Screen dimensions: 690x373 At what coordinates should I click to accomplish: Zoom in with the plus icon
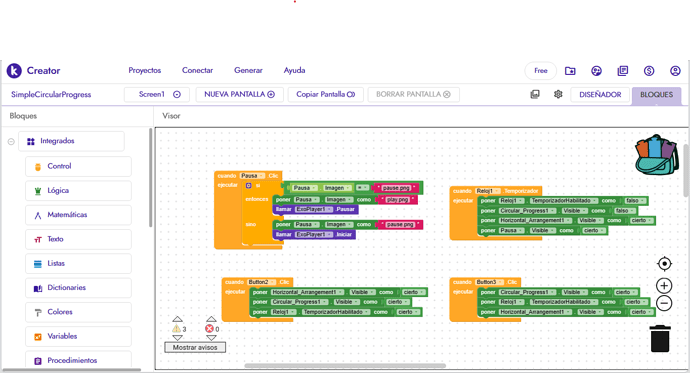point(664,286)
